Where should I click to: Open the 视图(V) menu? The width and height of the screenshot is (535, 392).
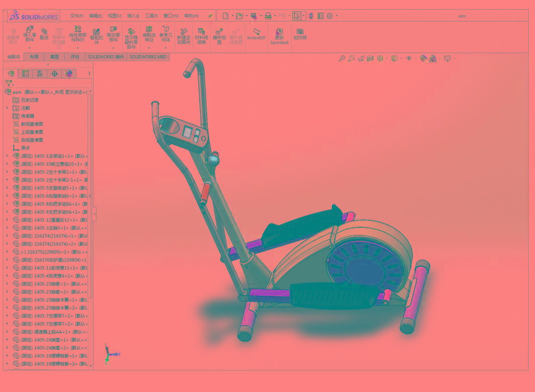coord(115,16)
